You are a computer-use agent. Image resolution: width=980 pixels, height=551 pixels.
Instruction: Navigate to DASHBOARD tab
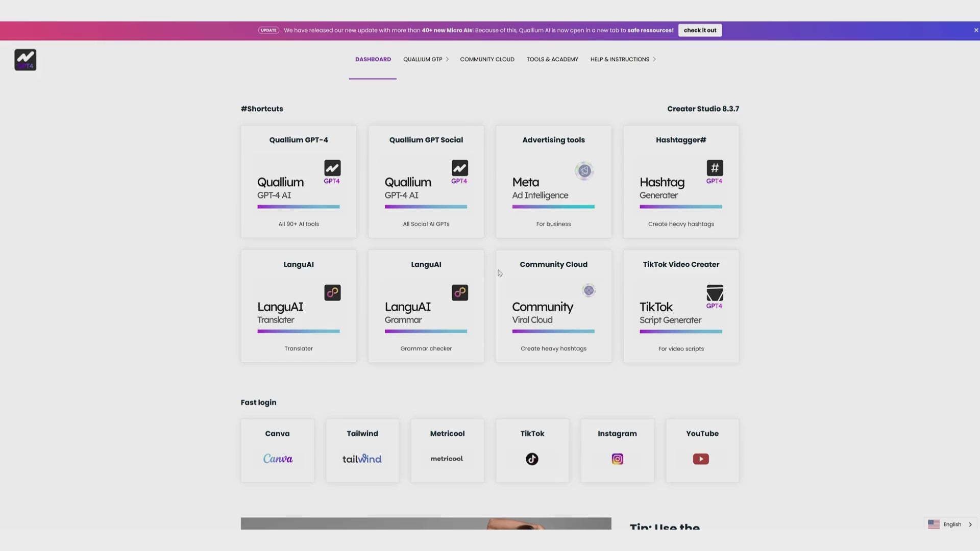[373, 59]
